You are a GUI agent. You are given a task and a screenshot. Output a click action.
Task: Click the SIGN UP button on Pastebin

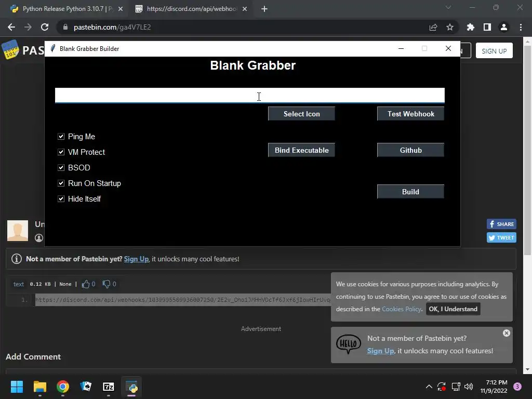[x=494, y=51]
